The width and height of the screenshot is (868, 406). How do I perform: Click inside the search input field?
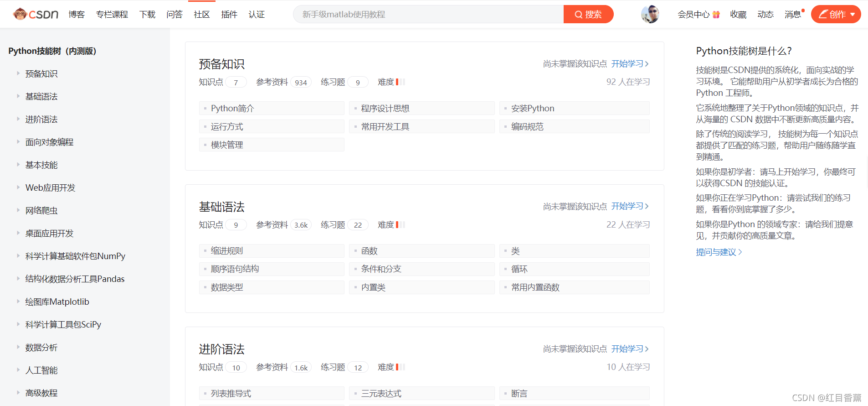428,14
